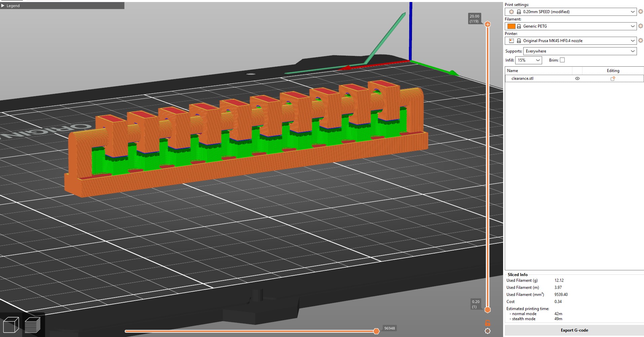Open filament settings gear next to Generic PETG
The image size is (644, 337).
(640, 26)
